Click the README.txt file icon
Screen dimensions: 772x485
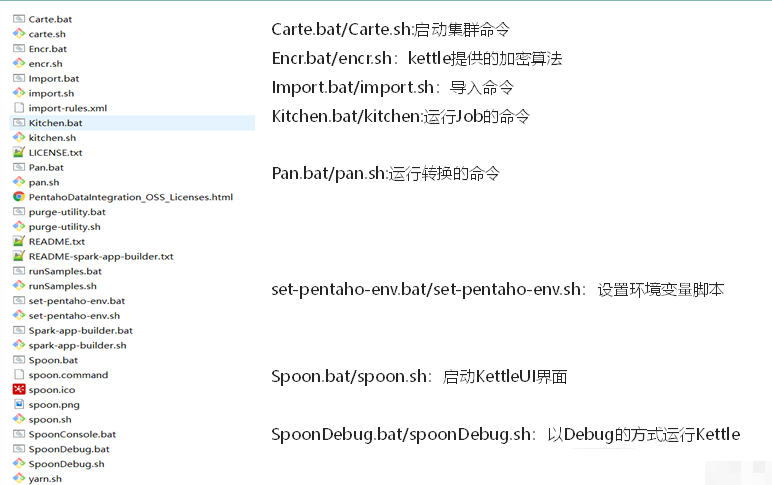click(x=19, y=241)
